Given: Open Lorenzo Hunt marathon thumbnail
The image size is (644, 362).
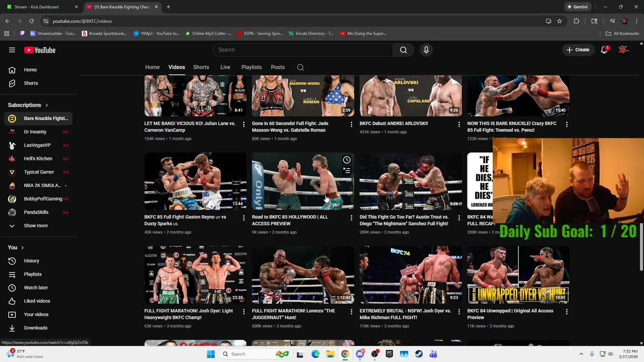Looking at the screenshot, I should click(303, 275).
